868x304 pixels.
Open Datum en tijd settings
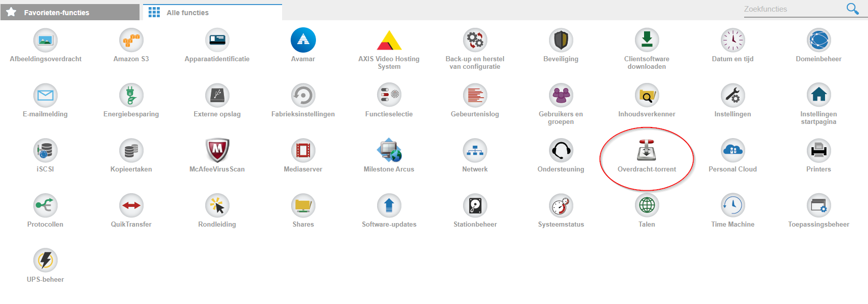[x=733, y=40]
